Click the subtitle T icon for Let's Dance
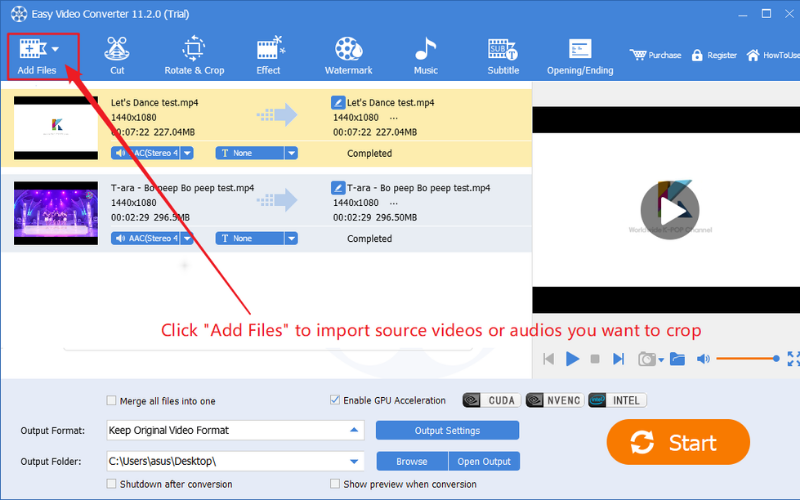The width and height of the screenshot is (800, 500). pyautogui.click(x=224, y=153)
